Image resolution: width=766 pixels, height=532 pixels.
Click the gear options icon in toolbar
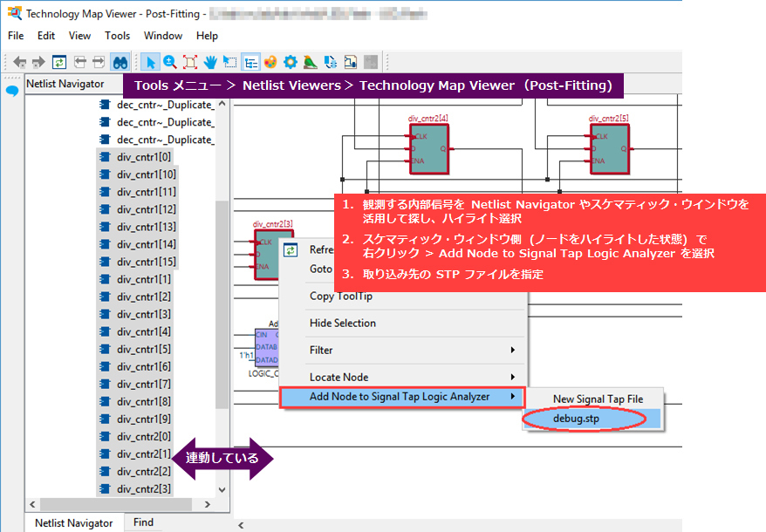tap(291, 62)
